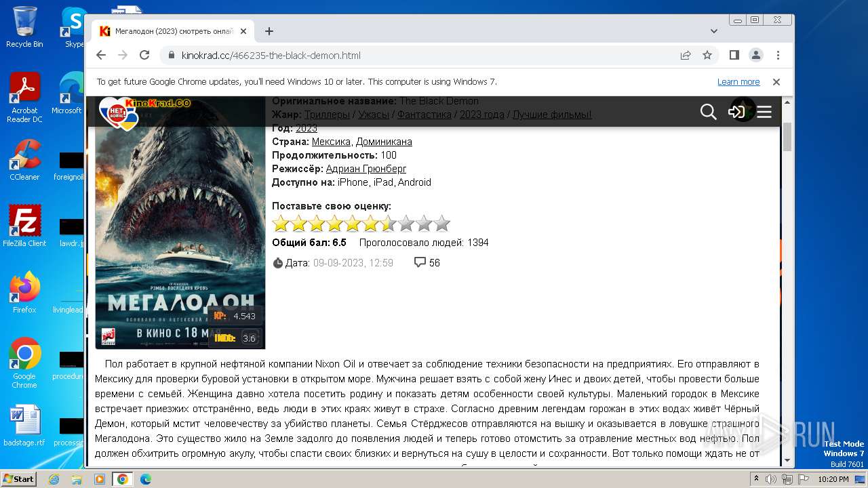The width and height of the screenshot is (868, 488).
Task: Click the page scrollbar down arrow
Action: click(x=787, y=460)
